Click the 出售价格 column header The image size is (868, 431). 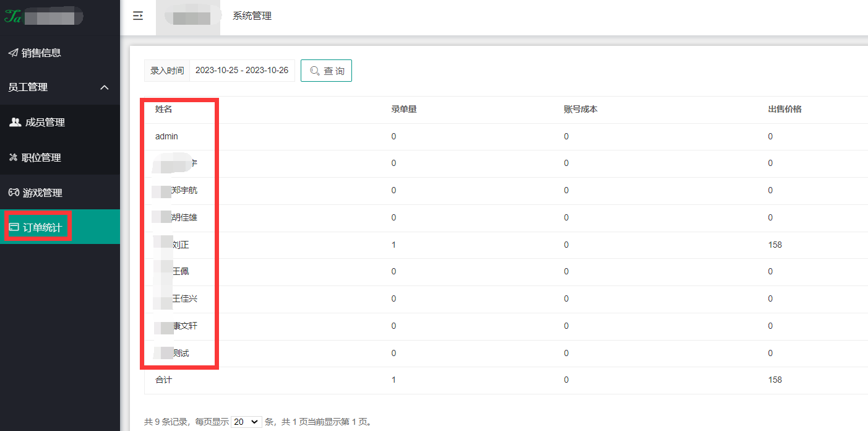coord(784,109)
